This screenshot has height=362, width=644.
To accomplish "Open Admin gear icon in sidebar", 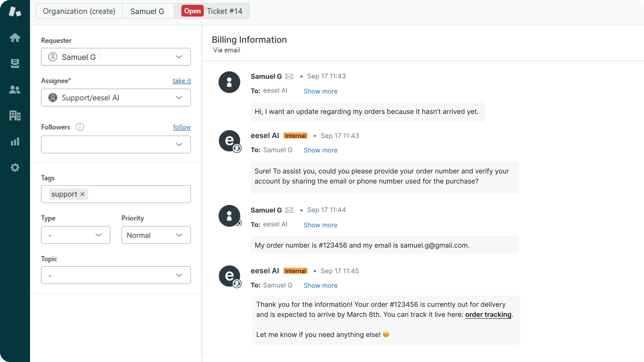I will (15, 168).
